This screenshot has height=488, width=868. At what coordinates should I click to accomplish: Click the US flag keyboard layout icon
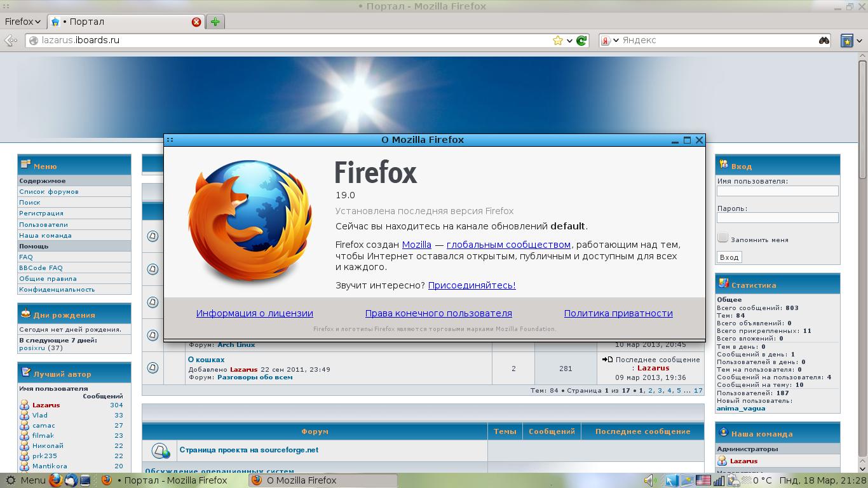(703, 480)
